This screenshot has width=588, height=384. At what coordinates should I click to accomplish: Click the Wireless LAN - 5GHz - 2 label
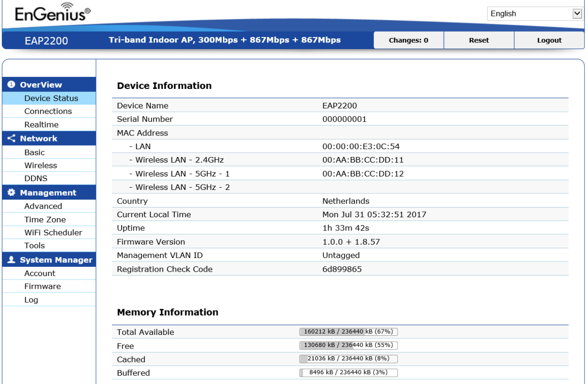[179, 187]
